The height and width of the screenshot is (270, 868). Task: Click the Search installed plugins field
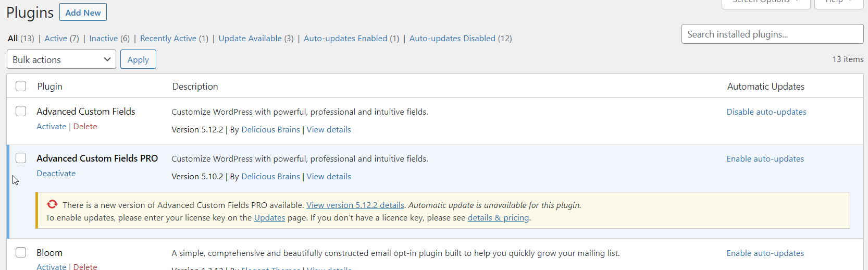pos(772,34)
